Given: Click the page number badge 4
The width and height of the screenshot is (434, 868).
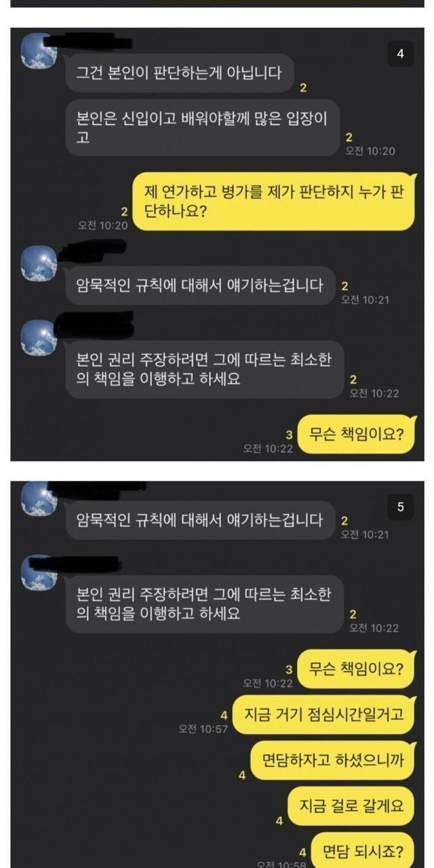Looking at the screenshot, I should 400,54.
